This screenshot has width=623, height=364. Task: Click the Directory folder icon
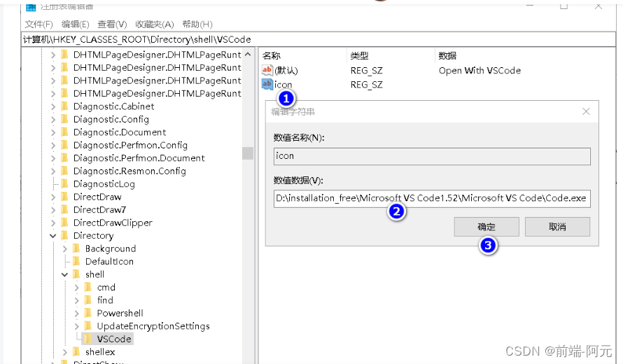click(x=64, y=235)
